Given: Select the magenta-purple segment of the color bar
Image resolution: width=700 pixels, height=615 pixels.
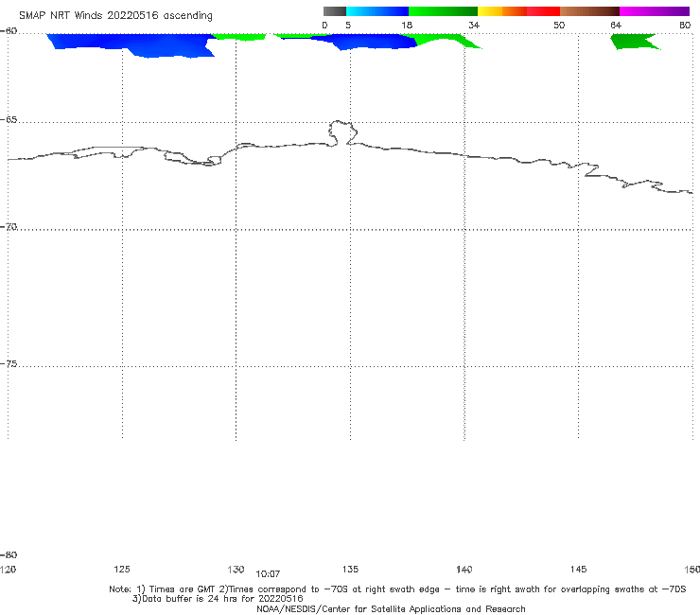Looking at the screenshot, I should [x=655, y=11].
